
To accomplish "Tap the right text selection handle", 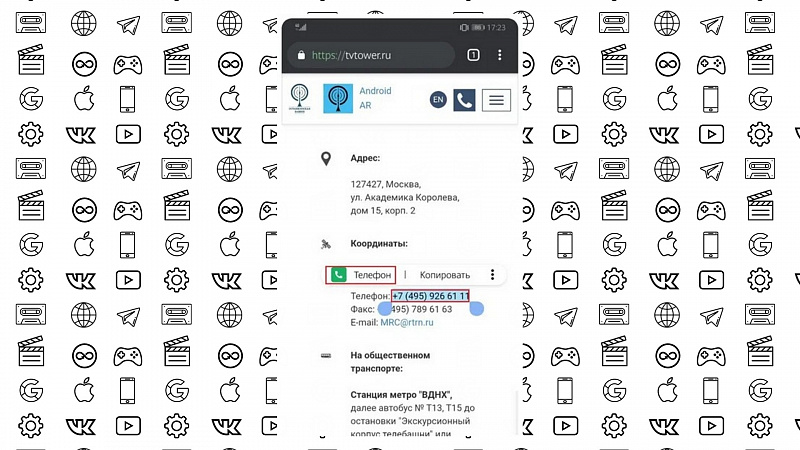I will tap(477, 308).
